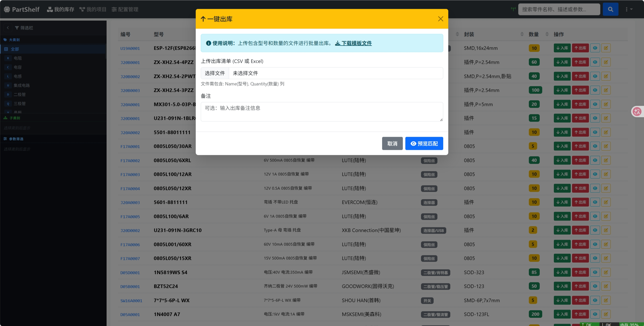
Task: Click 入库 for row F17A0005
Action: coord(562,216)
